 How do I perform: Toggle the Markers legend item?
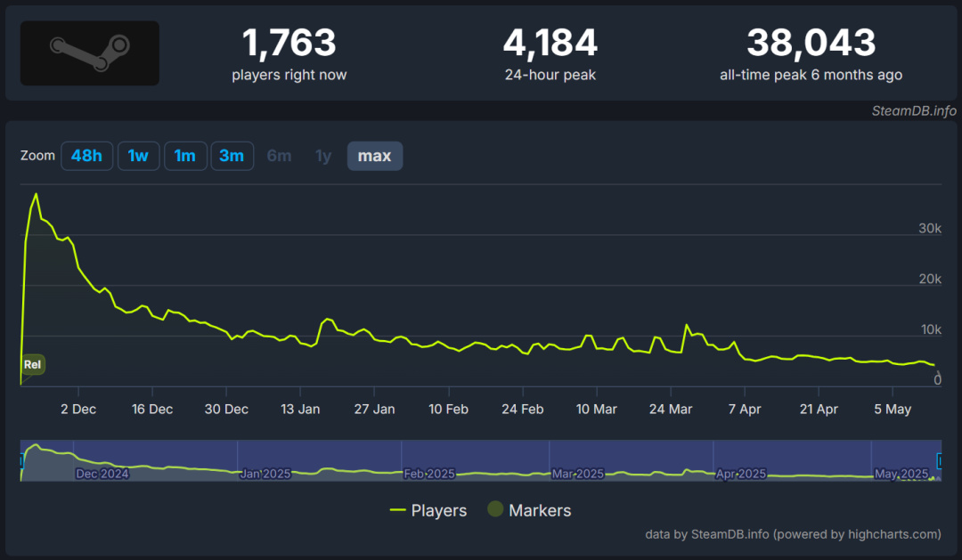(x=529, y=510)
